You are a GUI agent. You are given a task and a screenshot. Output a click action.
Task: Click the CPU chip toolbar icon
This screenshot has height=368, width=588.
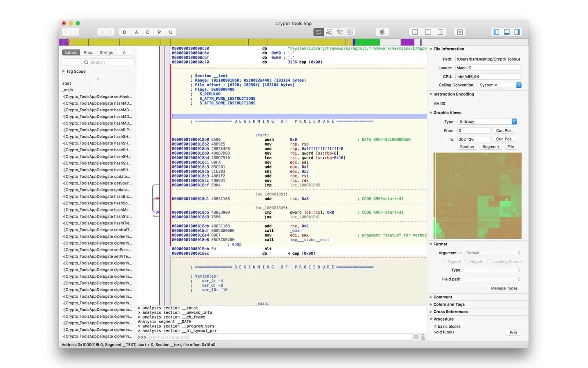[x=382, y=32]
